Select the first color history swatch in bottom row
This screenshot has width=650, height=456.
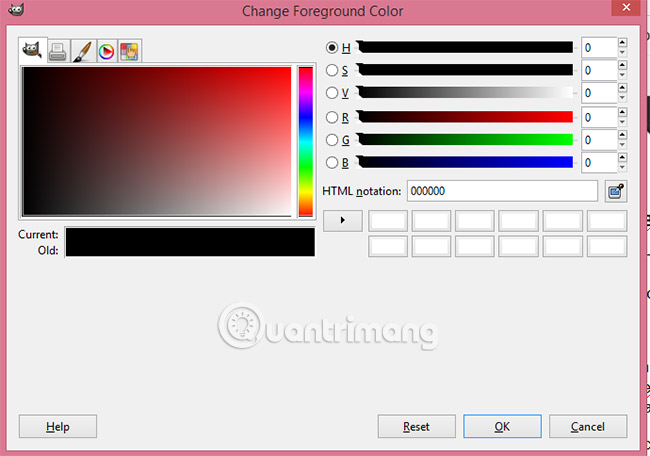[388, 247]
